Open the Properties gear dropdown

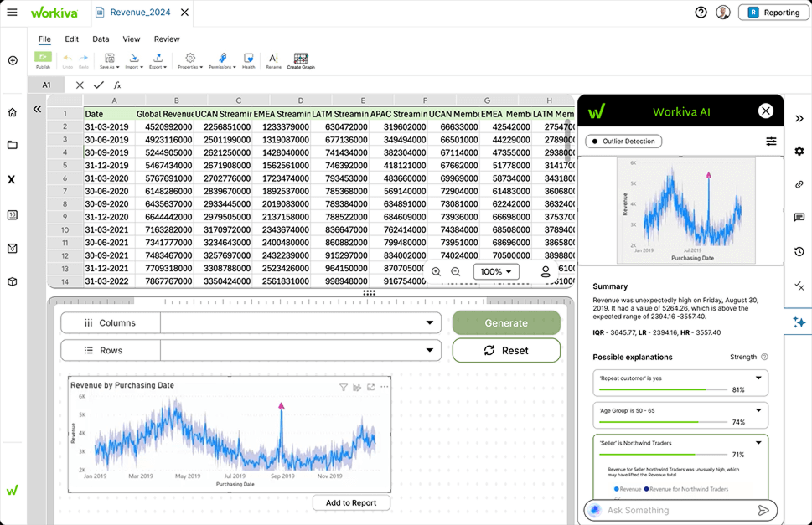190,60
